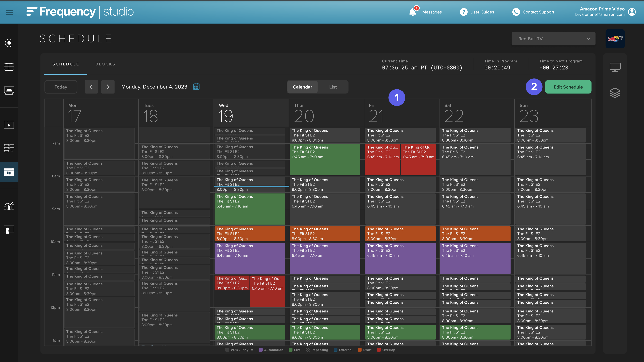Open User Guides link
644x362 pixels.
[482, 12]
